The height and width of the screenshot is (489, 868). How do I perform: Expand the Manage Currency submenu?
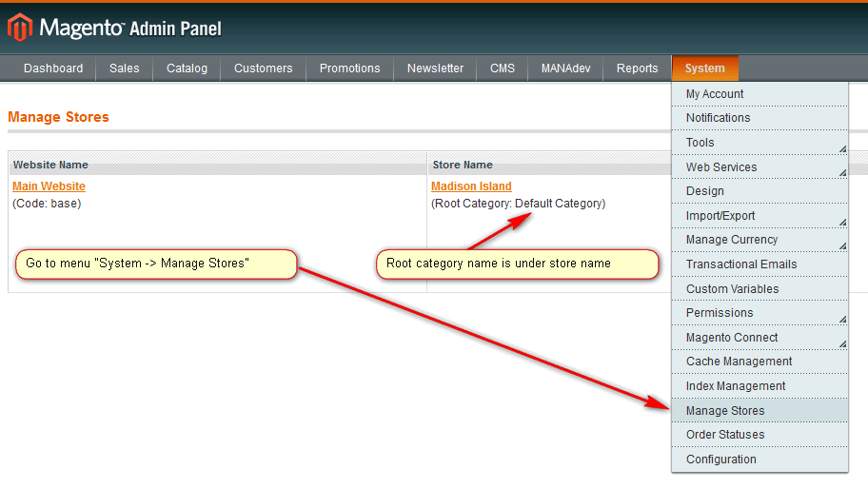(x=759, y=240)
